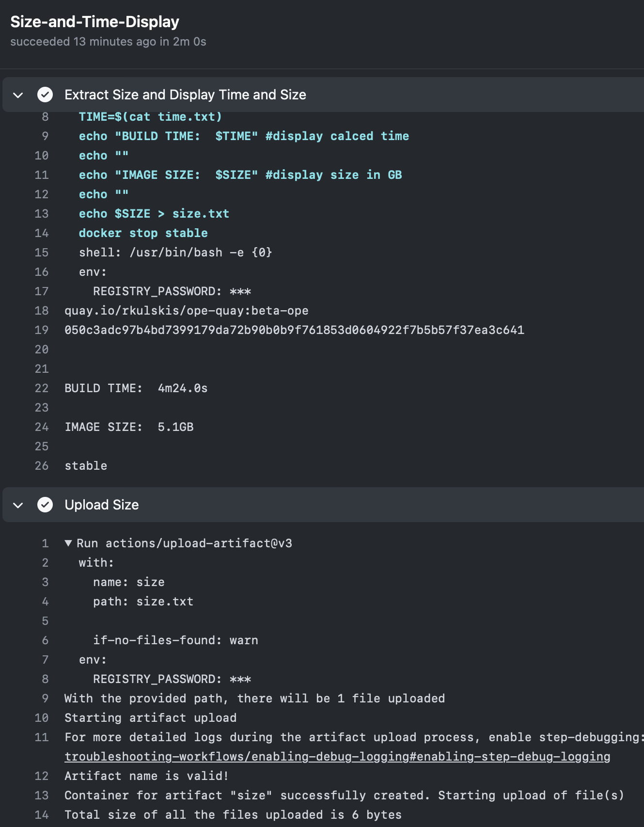
Task: Click the long image hash log line
Action: pos(294,330)
